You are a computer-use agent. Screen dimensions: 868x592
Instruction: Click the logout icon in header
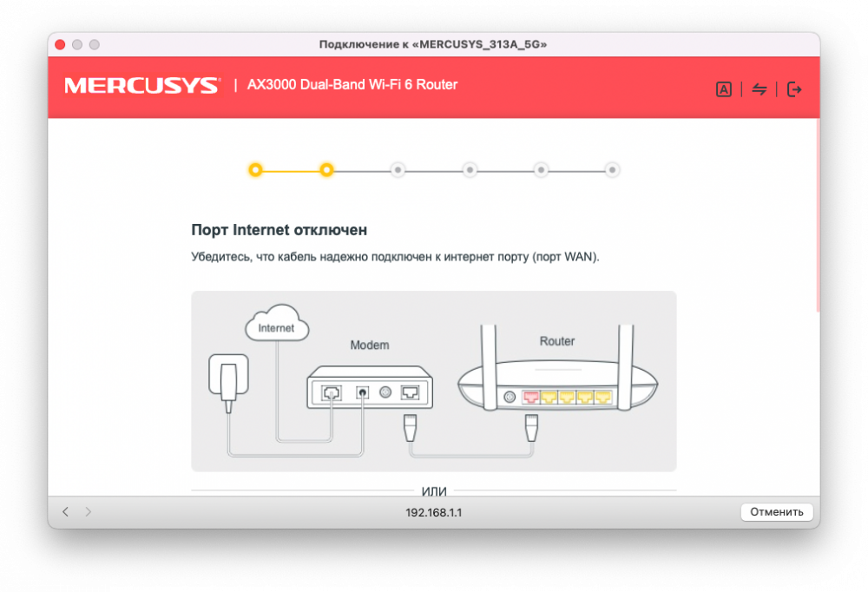pos(794,89)
